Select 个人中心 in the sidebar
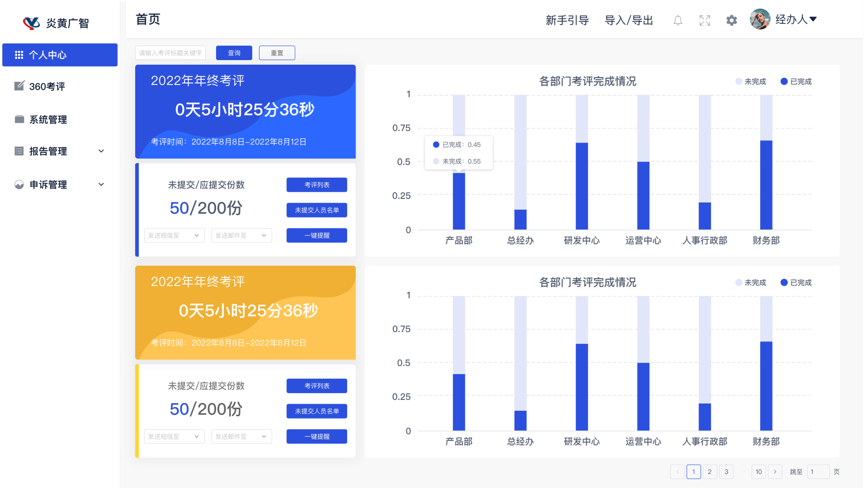Image resolution: width=868 pixels, height=488 pixels. [60, 55]
